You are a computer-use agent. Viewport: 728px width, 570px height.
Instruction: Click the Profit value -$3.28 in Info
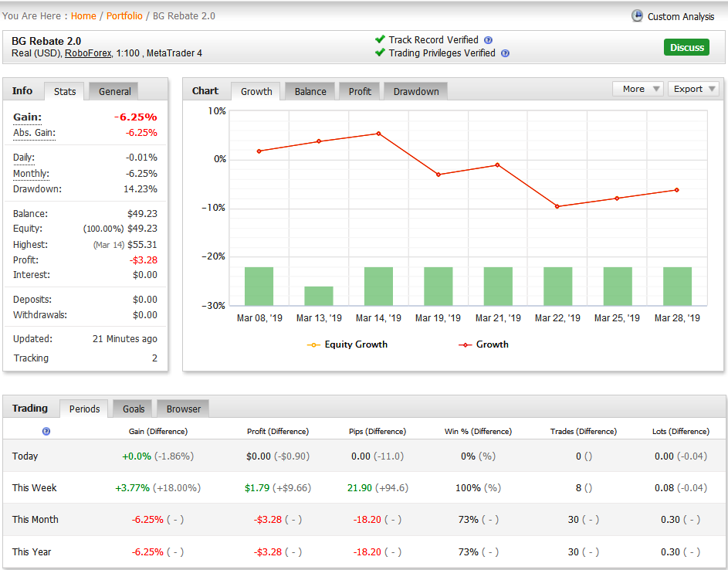[144, 260]
